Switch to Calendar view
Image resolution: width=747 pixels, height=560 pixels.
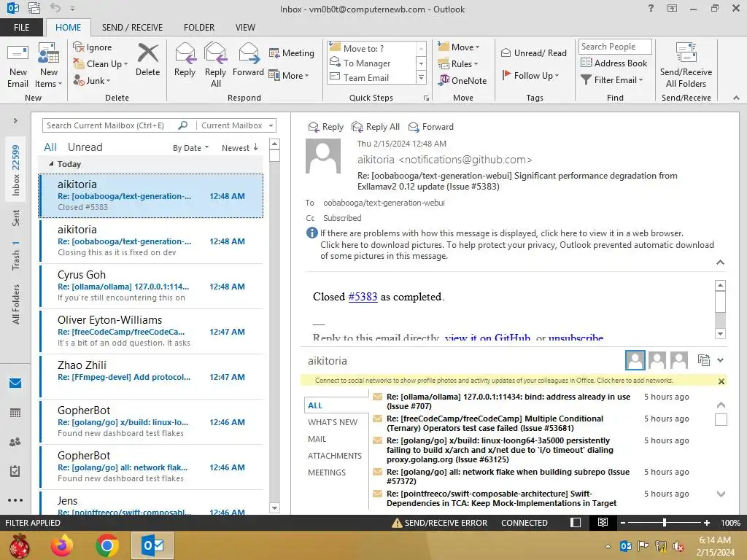click(15, 413)
